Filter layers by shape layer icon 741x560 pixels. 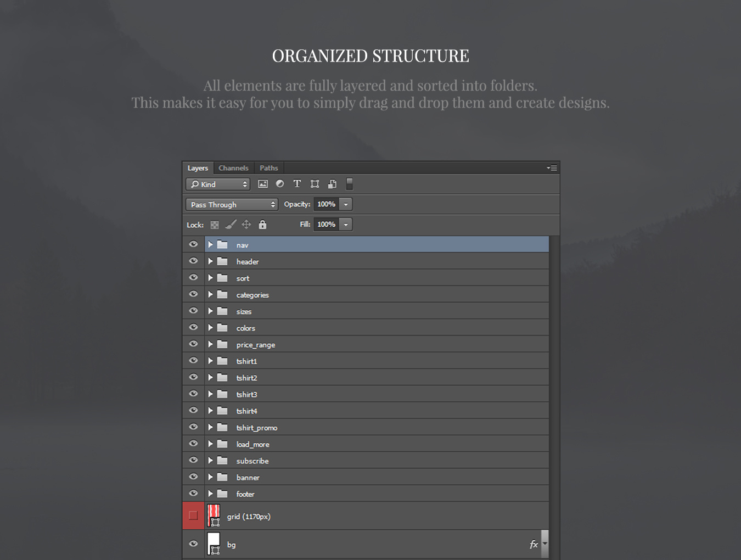tap(315, 184)
